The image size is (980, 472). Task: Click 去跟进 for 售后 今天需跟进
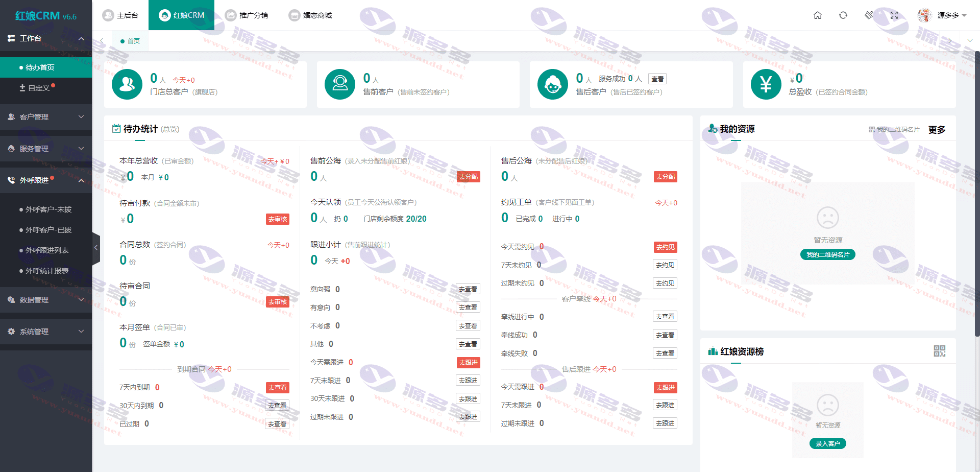[x=666, y=388]
